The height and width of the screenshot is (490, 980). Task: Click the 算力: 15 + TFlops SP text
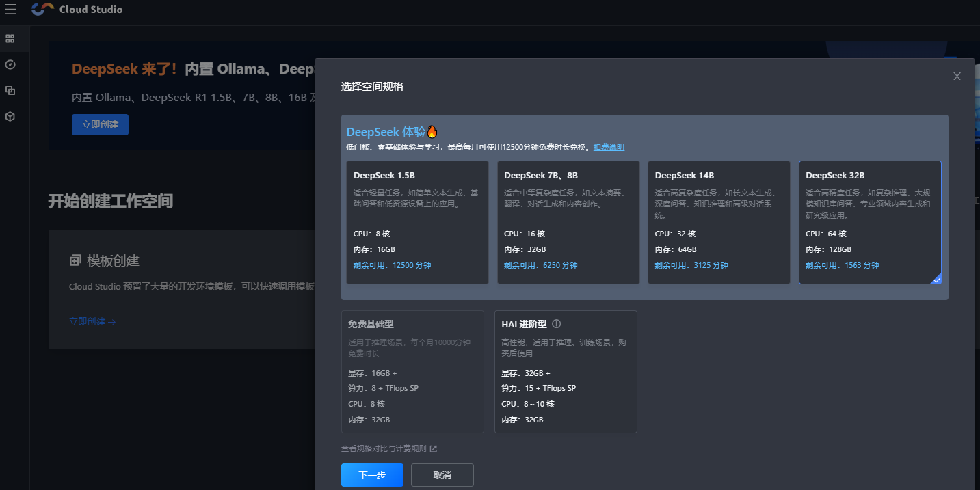539,388
